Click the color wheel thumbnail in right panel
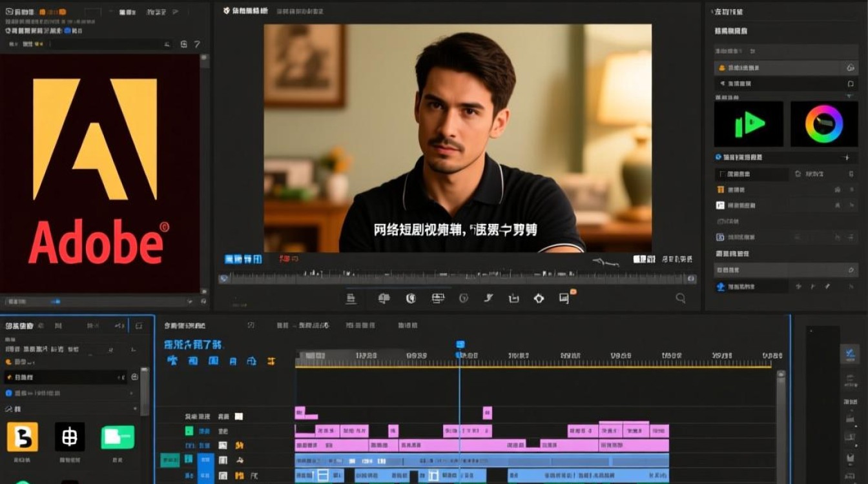Image resolution: width=868 pixels, height=484 pixels. [x=824, y=124]
